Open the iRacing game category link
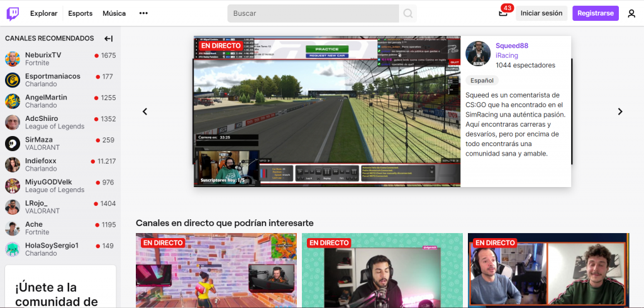Screen dimensions: 644x308 [x=507, y=55]
